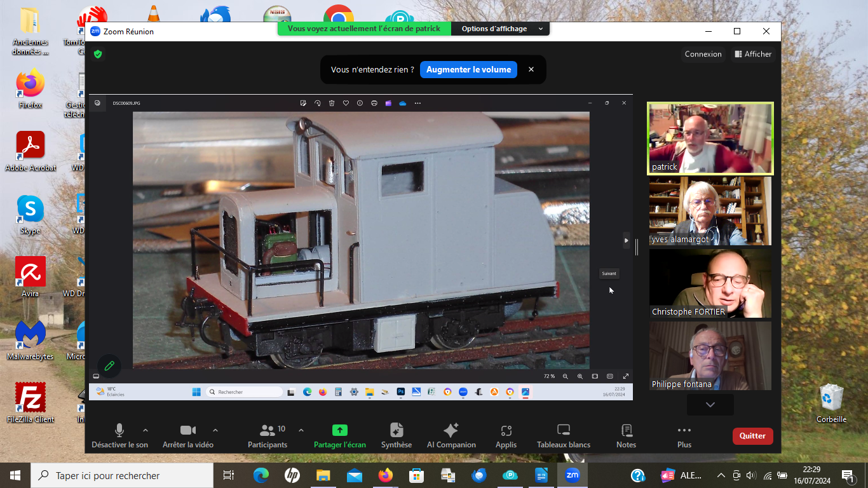The height and width of the screenshot is (488, 868).
Task: Click the heart favorite icon in shared photo viewer
Action: pos(346,103)
